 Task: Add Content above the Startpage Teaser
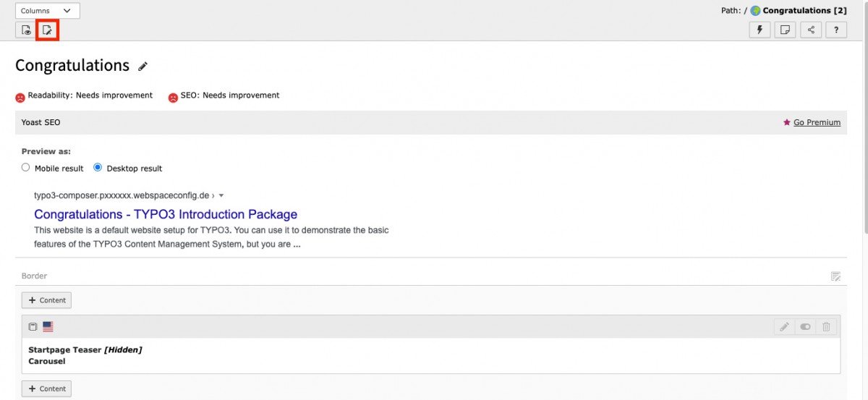(47, 300)
